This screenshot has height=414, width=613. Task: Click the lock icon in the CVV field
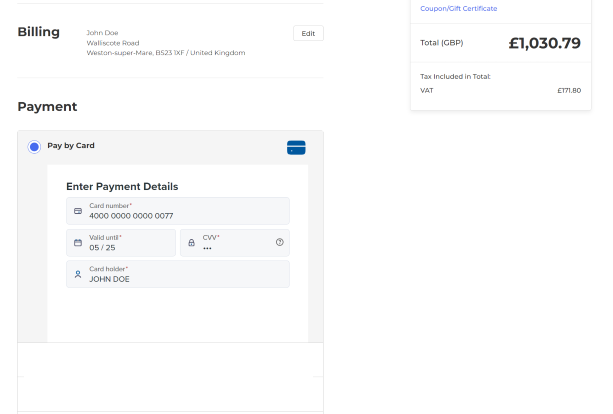[x=192, y=243]
